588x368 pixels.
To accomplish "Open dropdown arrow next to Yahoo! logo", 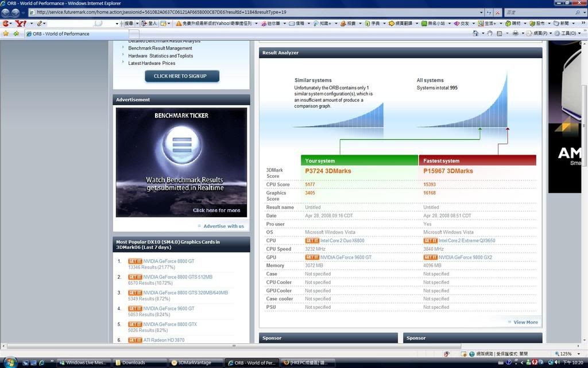I will coord(31,23).
